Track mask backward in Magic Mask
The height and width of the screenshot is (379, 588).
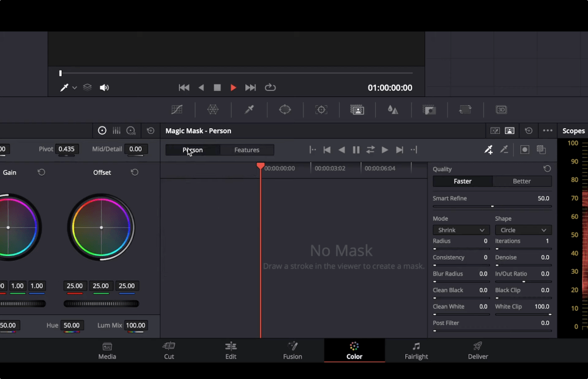tap(342, 150)
